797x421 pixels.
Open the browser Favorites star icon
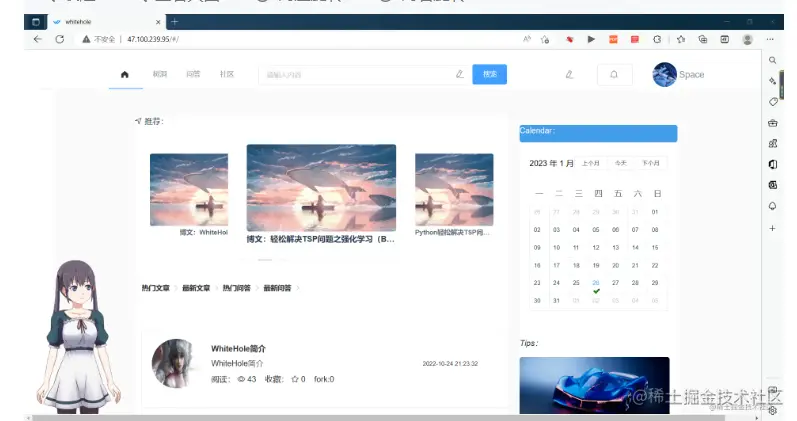point(681,39)
